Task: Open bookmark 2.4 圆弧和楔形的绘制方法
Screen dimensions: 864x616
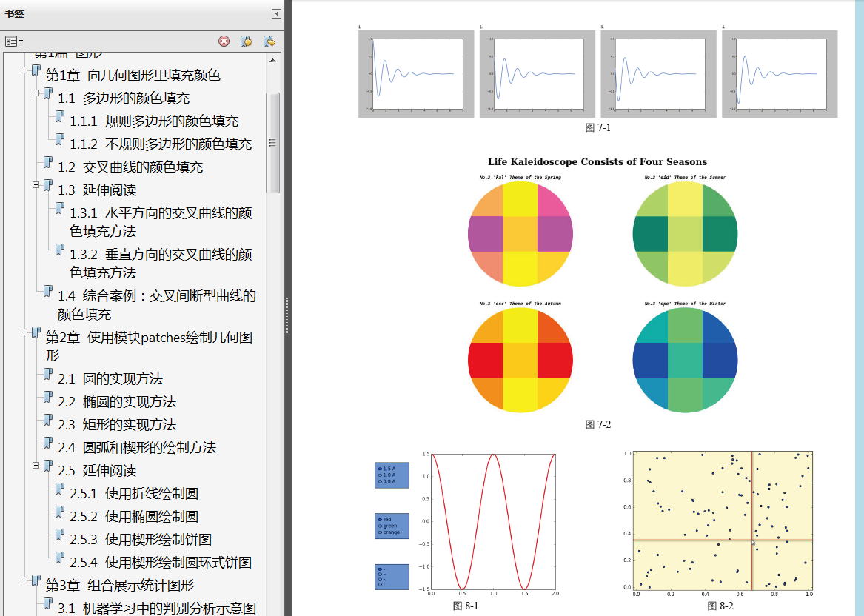Action: coord(137,448)
